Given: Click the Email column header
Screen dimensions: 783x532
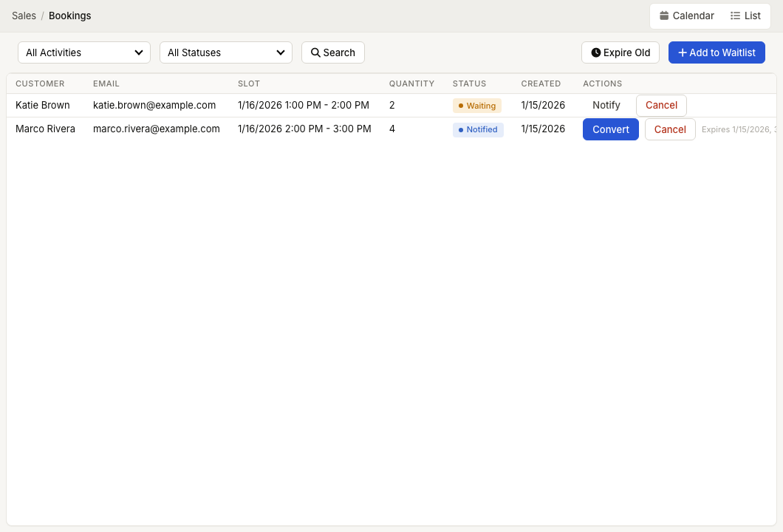Looking at the screenshot, I should click(106, 84).
